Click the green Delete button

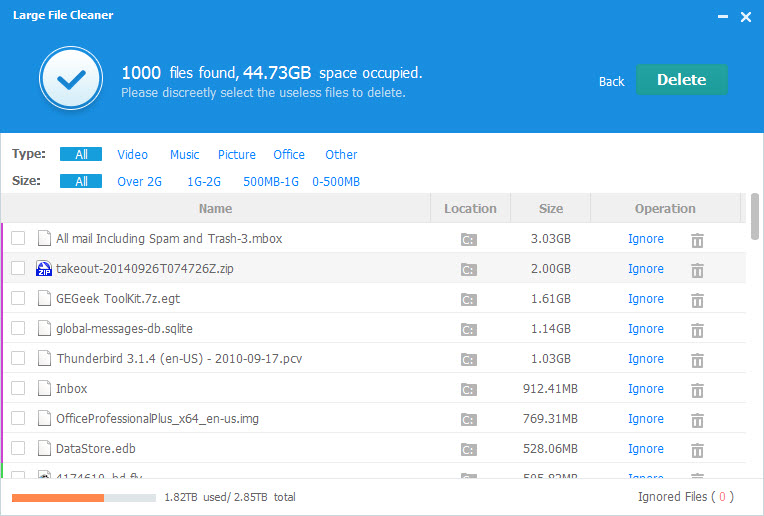(682, 79)
